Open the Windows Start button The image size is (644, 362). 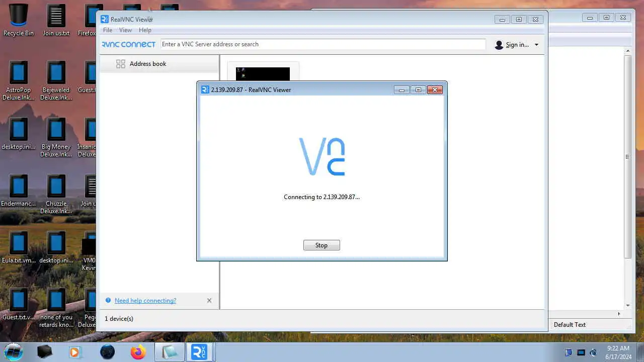pyautogui.click(x=14, y=352)
